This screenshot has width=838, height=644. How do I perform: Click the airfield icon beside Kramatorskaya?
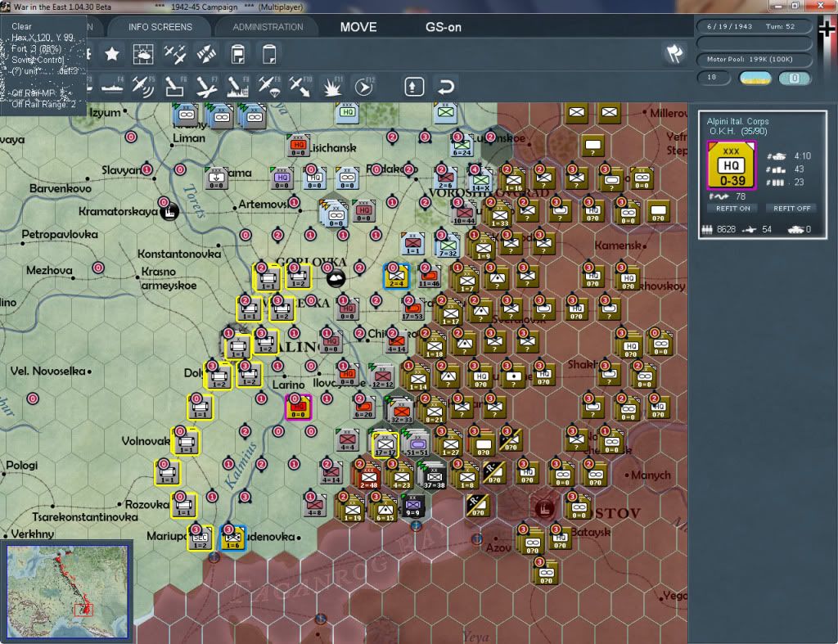(x=170, y=212)
